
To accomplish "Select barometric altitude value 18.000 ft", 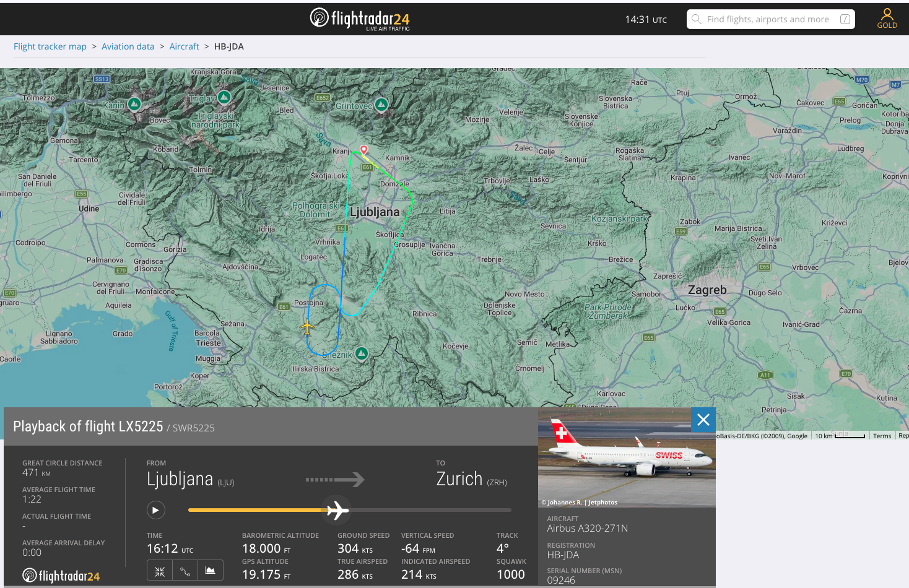I will tap(266, 548).
